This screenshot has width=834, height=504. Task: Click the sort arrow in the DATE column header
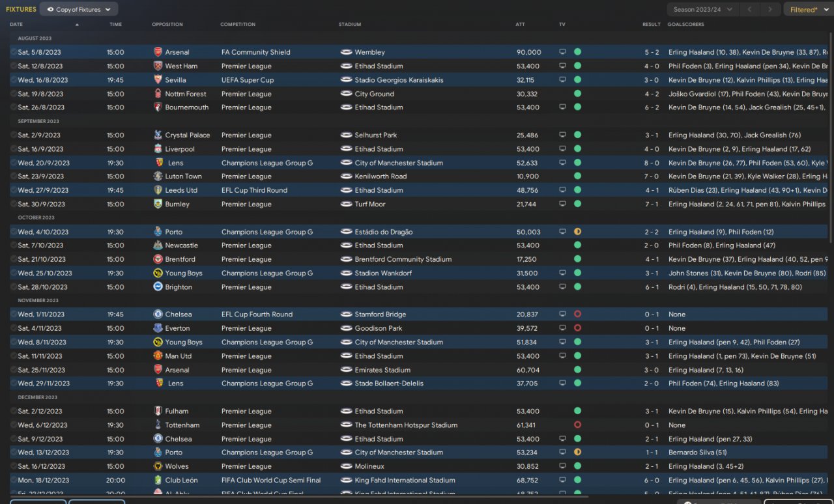click(77, 25)
